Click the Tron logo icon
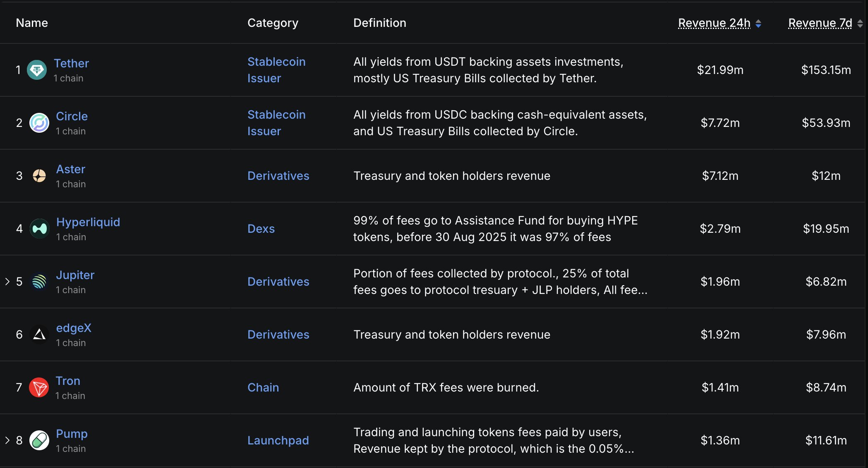 click(39, 387)
